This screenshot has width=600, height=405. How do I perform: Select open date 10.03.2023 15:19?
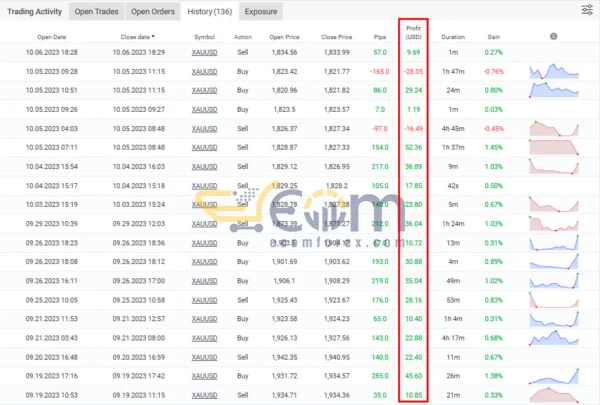52,204
